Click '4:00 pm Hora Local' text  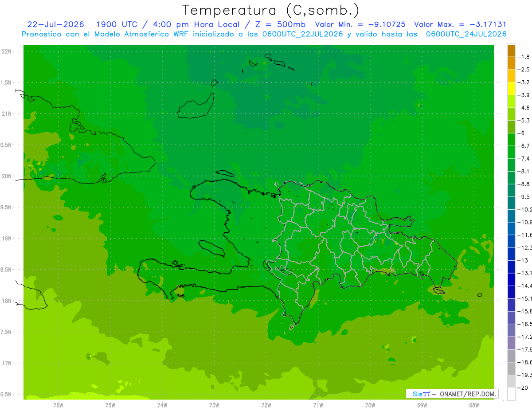click(196, 24)
